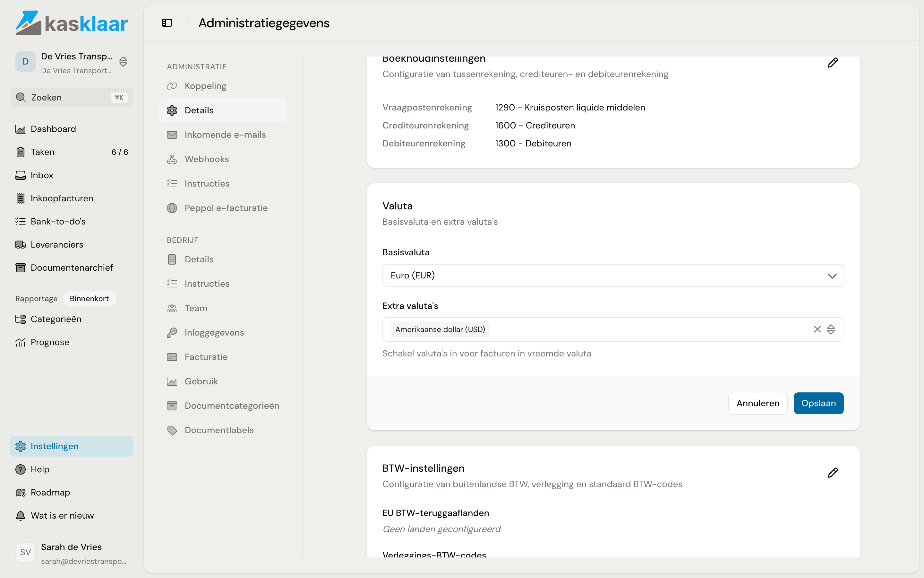Open Inkoopfacturen
The image size is (924, 578).
pos(72,198)
